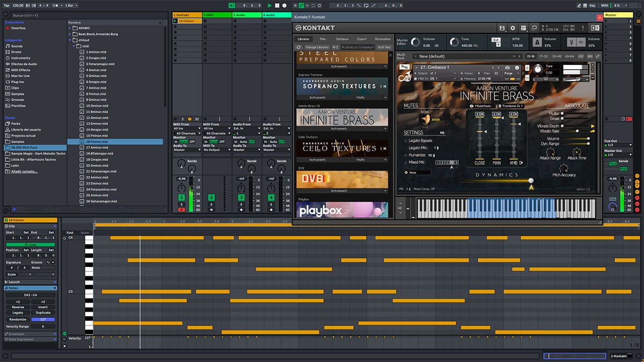Toggle clip Loop switch

tap(31, 245)
